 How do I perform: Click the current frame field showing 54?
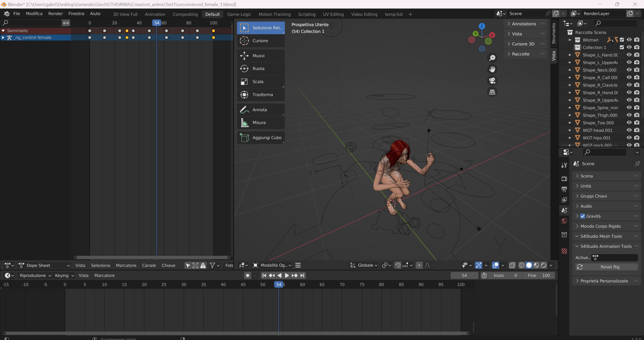(464, 275)
